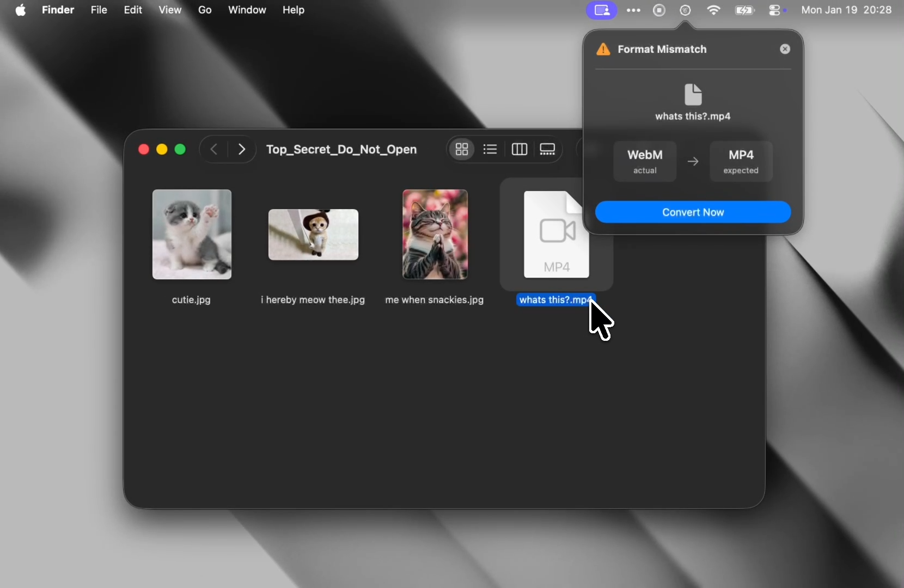The height and width of the screenshot is (588, 904).
Task: Switch Finder to icon grid view
Action: [x=462, y=149]
